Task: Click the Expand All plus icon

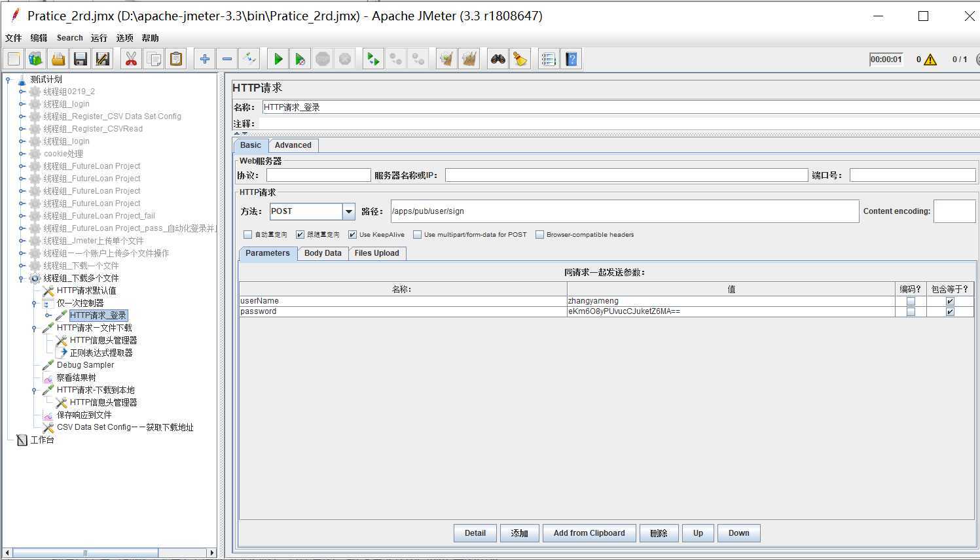Action: coord(205,59)
